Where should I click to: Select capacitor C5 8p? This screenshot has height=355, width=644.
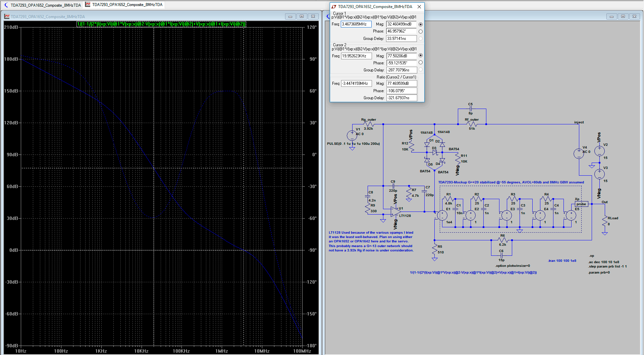click(x=471, y=109)
